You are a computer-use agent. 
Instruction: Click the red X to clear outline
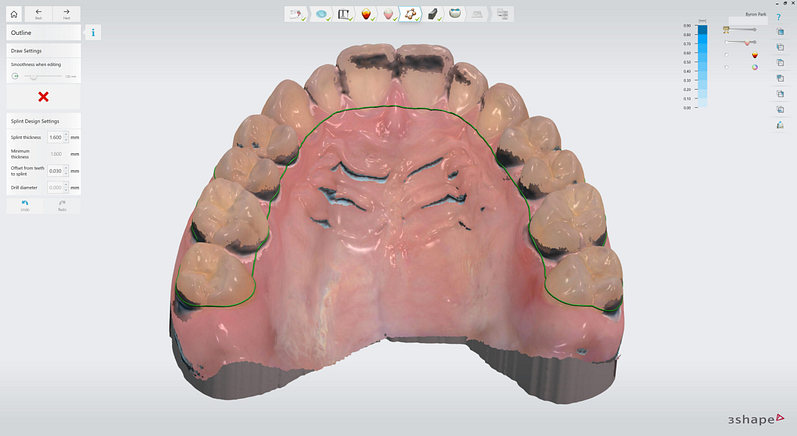[43, 97]
